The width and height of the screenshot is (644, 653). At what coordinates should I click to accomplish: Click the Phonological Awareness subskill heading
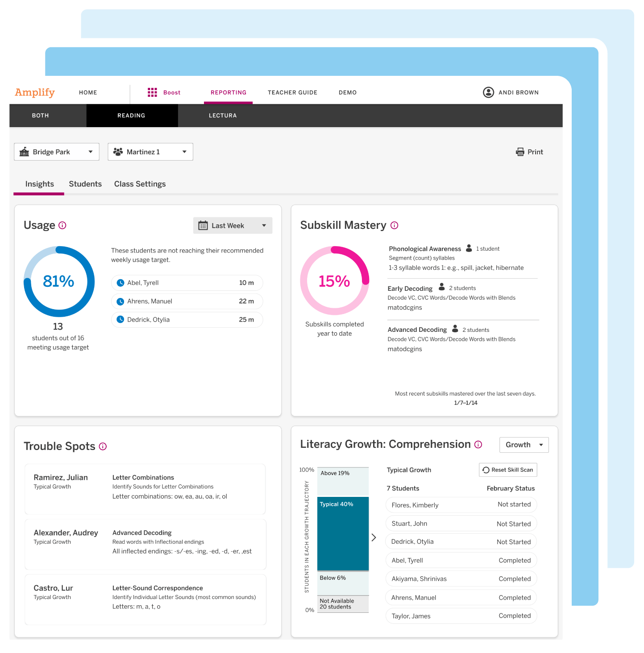(425, 249)
